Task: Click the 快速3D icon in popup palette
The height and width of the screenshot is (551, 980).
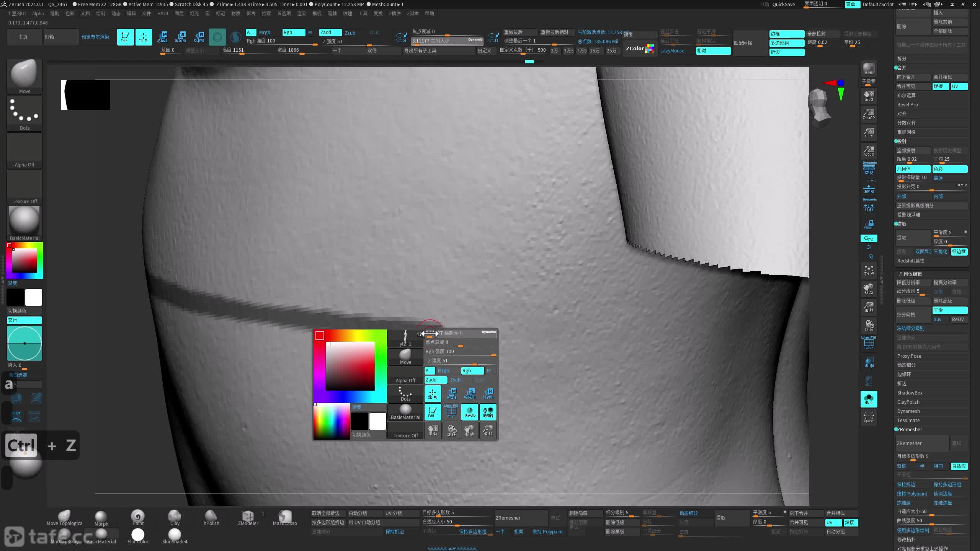Action: point(470,412)
